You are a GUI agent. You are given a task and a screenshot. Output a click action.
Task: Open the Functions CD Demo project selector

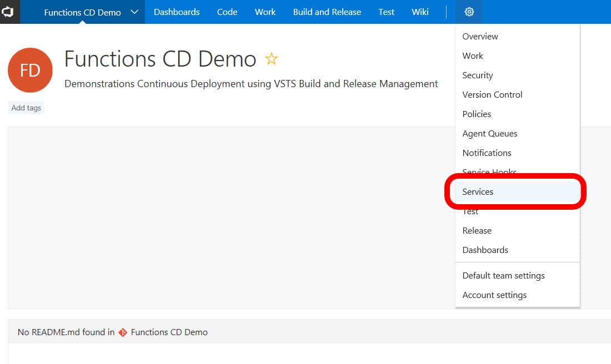[82, 12]
